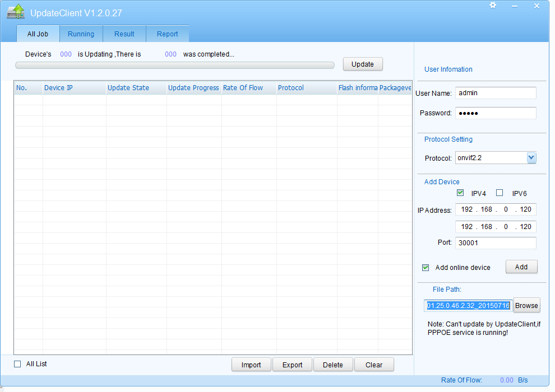555x392 pixels.
Task: Toggle the Add online device checkbox
Action: pos(425,268)
